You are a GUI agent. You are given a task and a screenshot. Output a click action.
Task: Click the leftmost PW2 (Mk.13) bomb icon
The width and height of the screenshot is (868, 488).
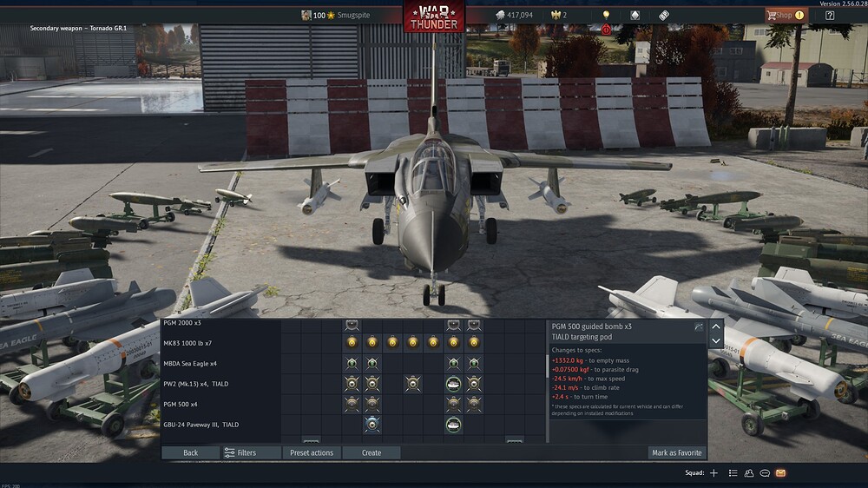coord(352,384)
